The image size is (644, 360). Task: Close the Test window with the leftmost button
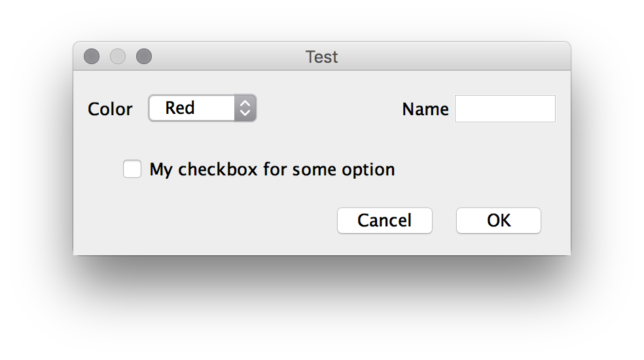(92, 57)
